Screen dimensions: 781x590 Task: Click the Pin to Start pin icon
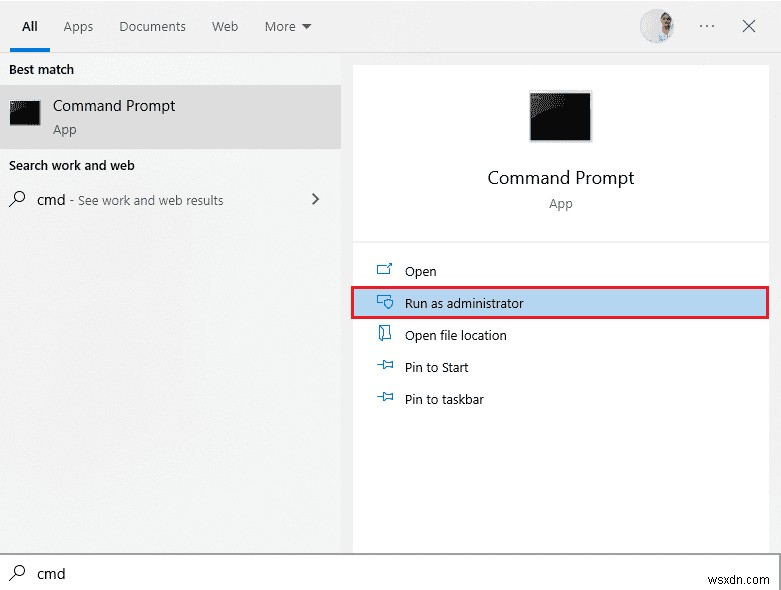coord(385,366)
